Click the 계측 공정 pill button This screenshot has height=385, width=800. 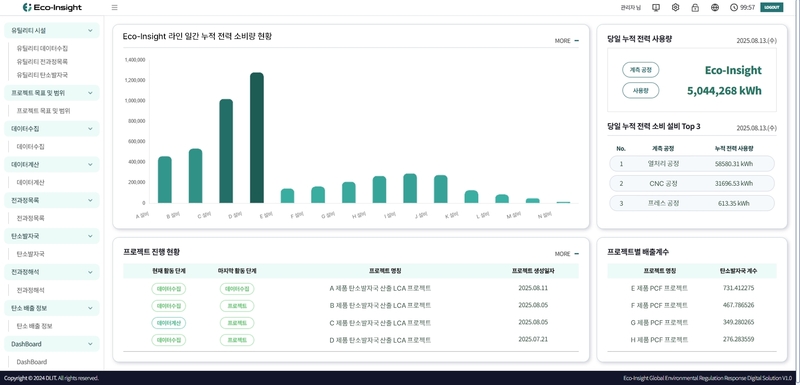pos(640,70)
